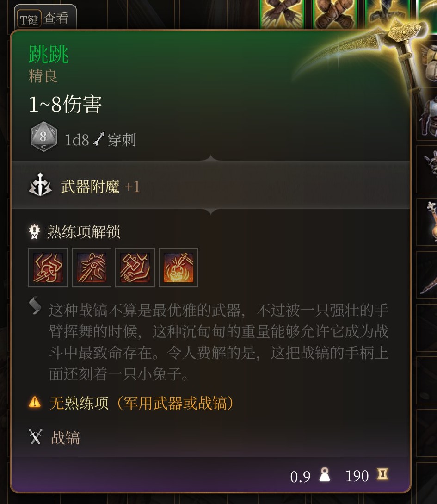Click the gold value icon next to 190
Screen dimensions: 437x504
point(383,474)
